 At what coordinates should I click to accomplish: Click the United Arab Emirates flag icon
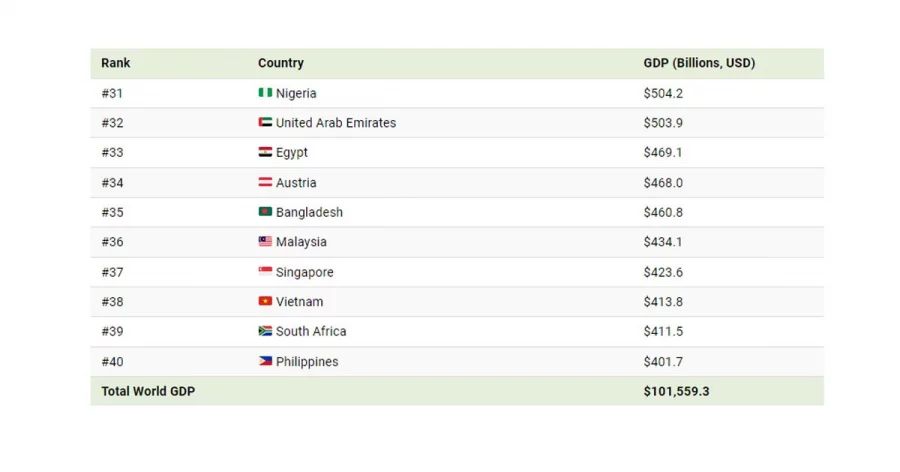coord(265,122)
